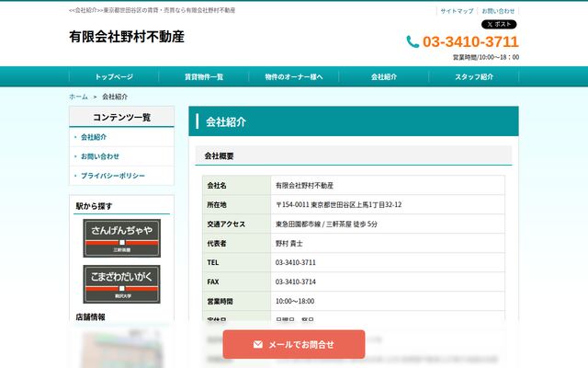588x368 pixels.
Task: Open the スタッフ紹介 navigation item
Action: click(x=474, y=77)
